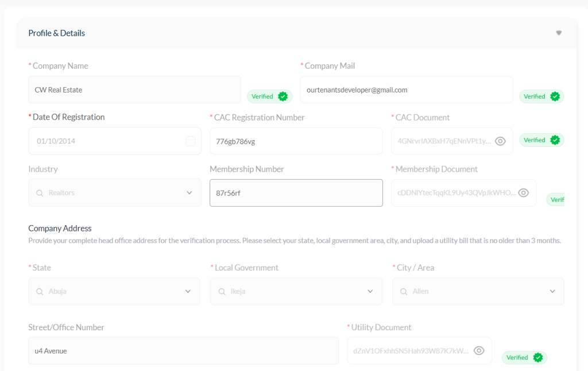This screenshot has height=371, width=588.
Task: Collapse the Profile & Details section arrow
Action: click(558, 33)
